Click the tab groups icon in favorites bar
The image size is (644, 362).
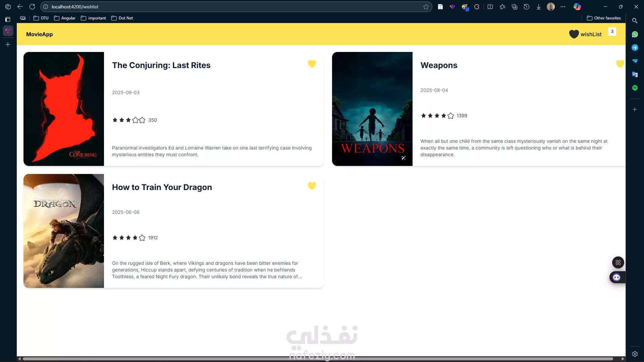pyautogui.click(x=23, y=18)
